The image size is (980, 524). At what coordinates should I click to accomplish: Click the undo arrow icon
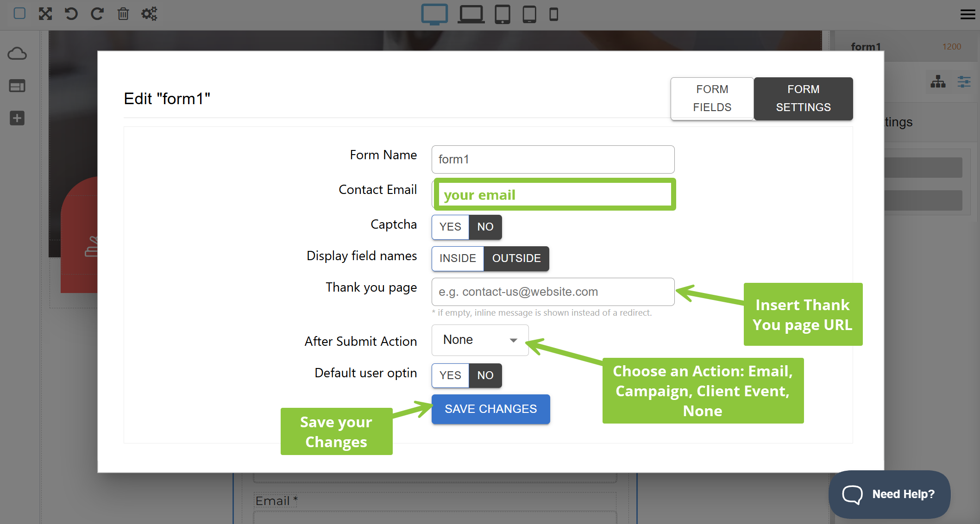[x=71, y=14]
